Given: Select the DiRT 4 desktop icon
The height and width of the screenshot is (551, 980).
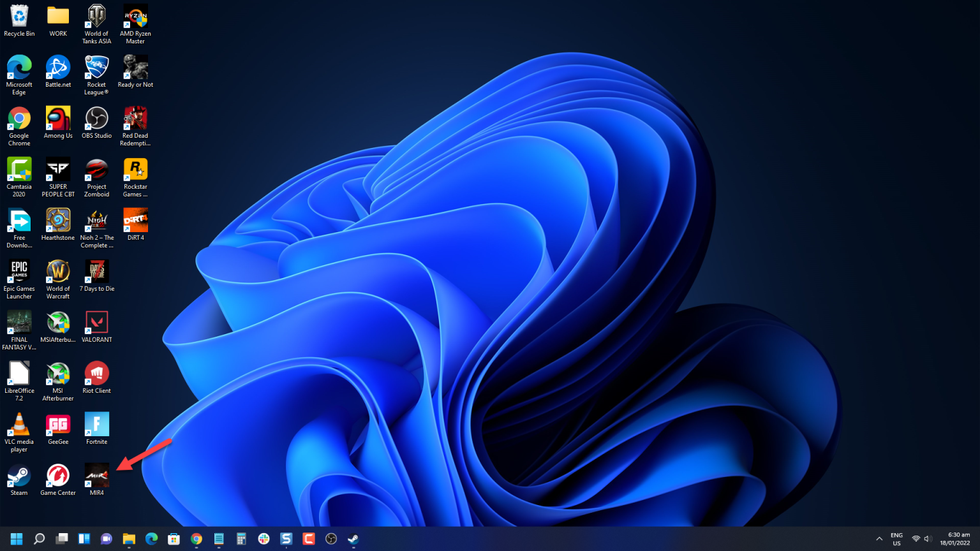Looking at the screenshot, I should click(x=135, y=225).
